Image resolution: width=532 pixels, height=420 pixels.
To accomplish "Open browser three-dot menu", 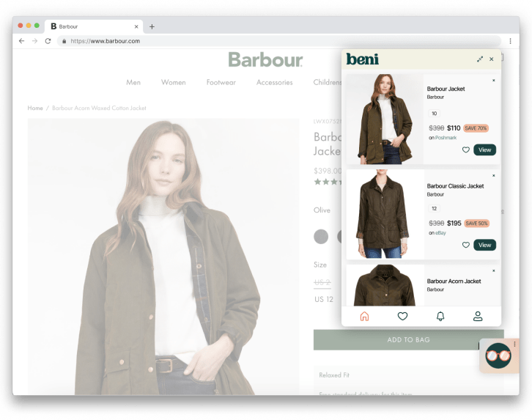I will [x=510, y=41].
